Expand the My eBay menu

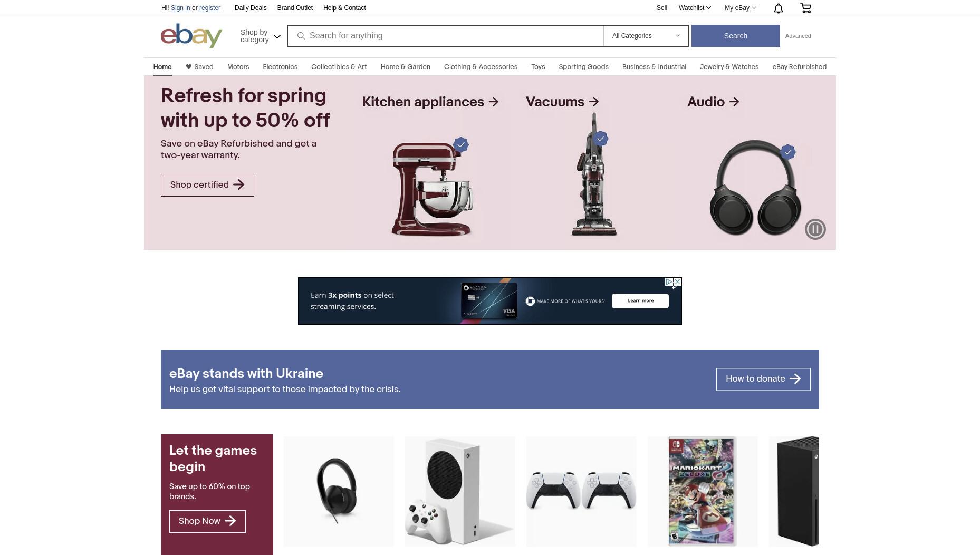pyautogui.click(x=740, y=8)
